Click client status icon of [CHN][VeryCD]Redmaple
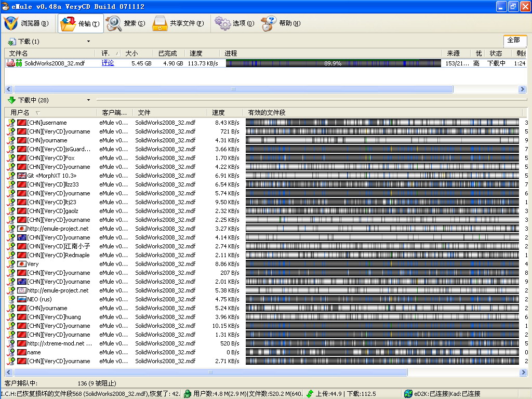 [11, 255]
